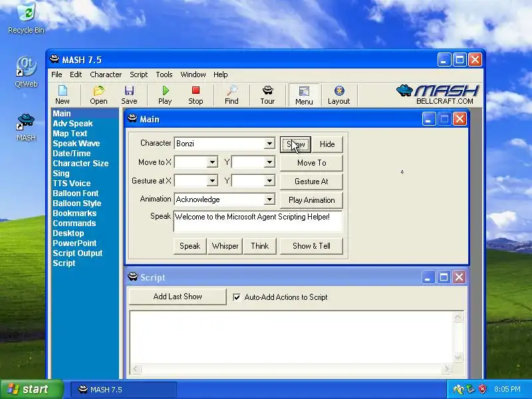The height and width of the screenshot is (399, 532).
Task: Select Balloon Style in the sidebar
Action: (77, 203)
